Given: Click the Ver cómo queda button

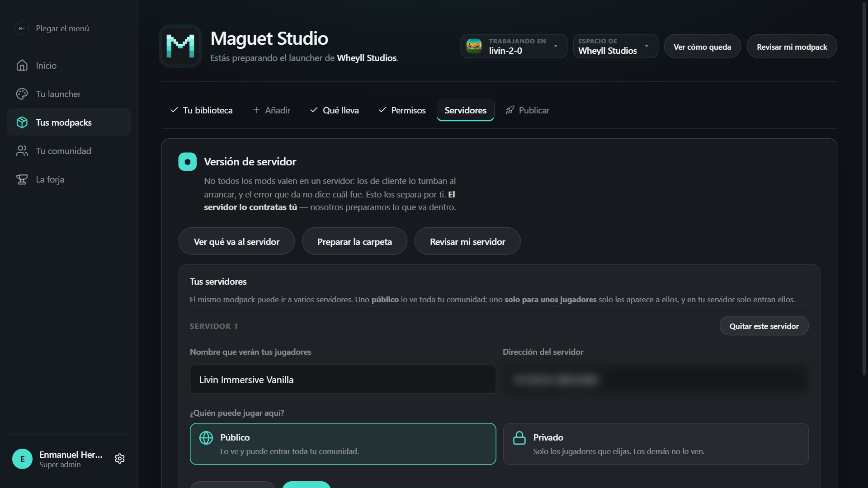Looking at the screenshot, I should coord(702,47).
